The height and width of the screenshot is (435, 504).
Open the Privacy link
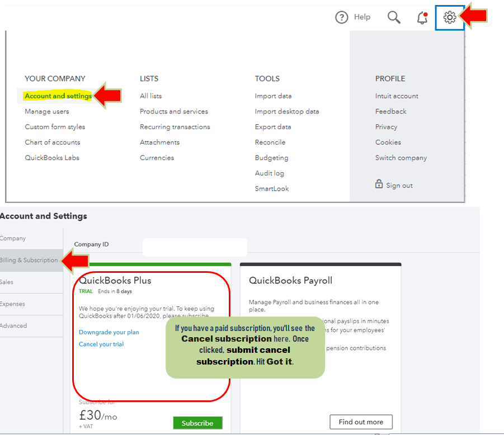pyautogui.click(x=387, y=127)
